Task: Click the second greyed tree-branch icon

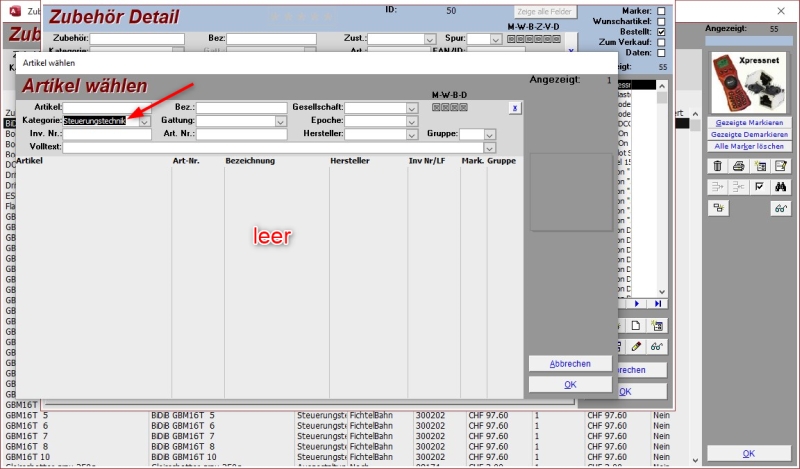Action: (x=738, y=187)
